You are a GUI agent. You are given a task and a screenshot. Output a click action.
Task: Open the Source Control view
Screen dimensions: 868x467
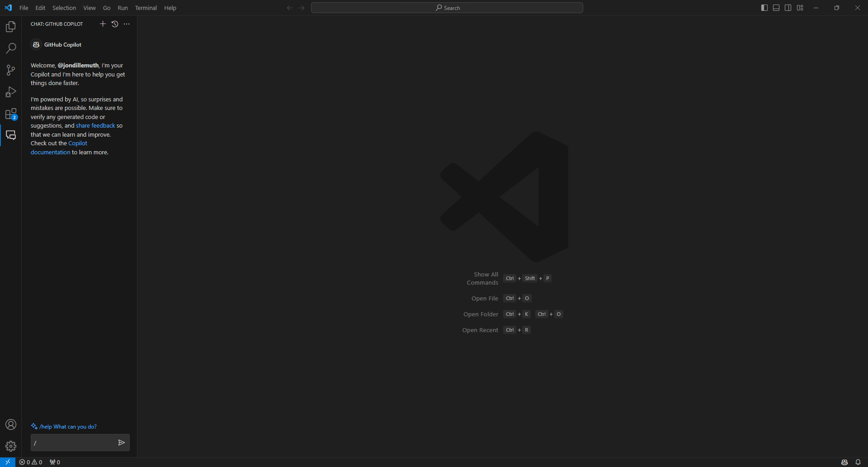tap(11, 70)
